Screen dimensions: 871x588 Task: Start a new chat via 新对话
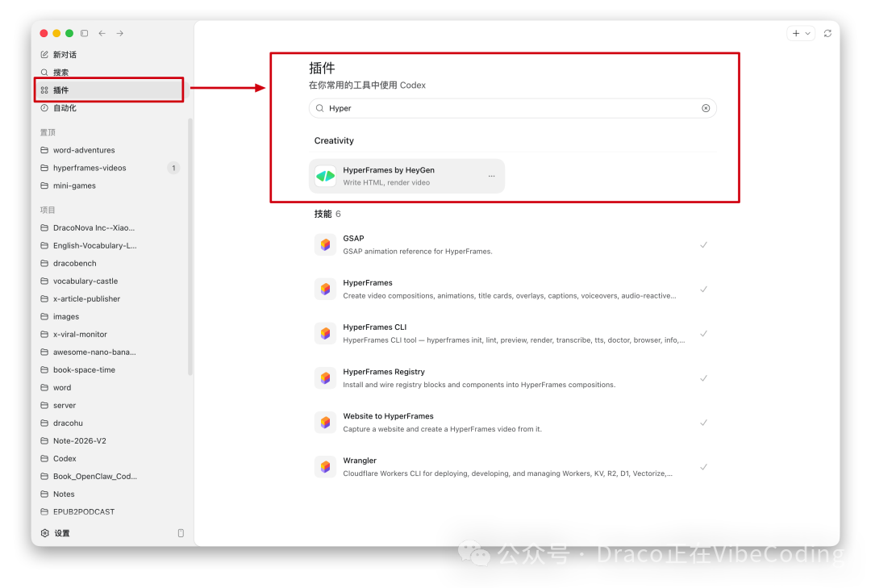(x=110, y=55)
